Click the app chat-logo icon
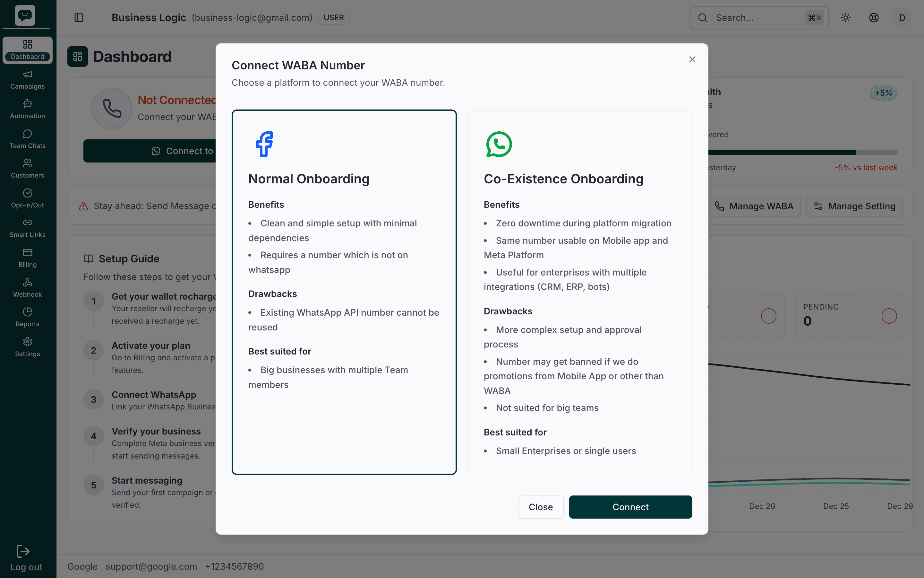Screen dimensions: 924x578 click(x=25, y=15)
